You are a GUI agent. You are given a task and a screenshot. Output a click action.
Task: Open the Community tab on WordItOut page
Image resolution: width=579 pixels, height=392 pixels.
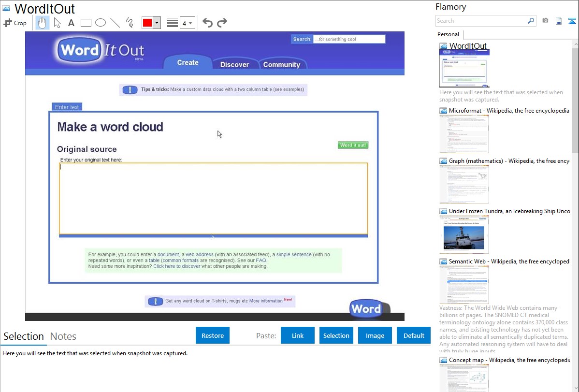click(x=281, y=64)
